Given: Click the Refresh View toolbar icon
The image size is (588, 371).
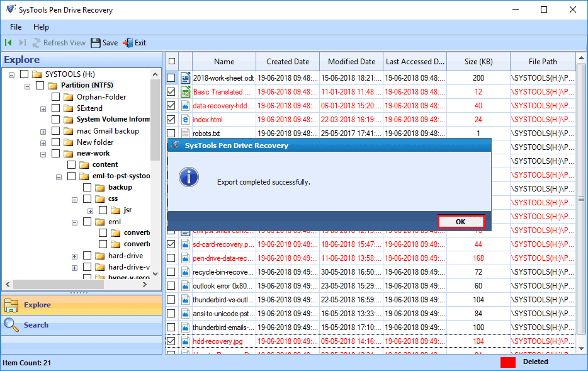Looking at the screenshot, I should pyautogui.click(x=37, y=42).
